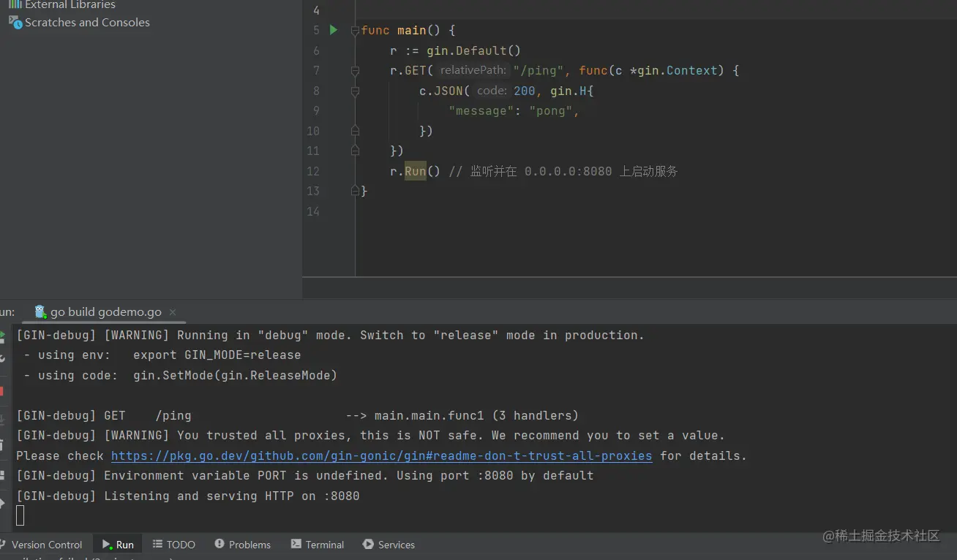Viewport: 957px width, 560px height.
Task: Click the "/ping" string in the editor
Action: tap(538, 71)
